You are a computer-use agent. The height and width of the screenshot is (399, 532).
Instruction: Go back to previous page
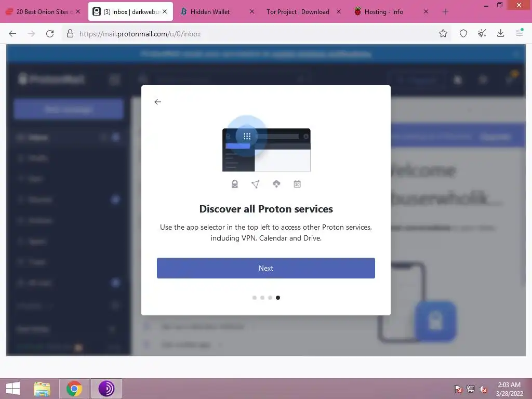(12, 34)
